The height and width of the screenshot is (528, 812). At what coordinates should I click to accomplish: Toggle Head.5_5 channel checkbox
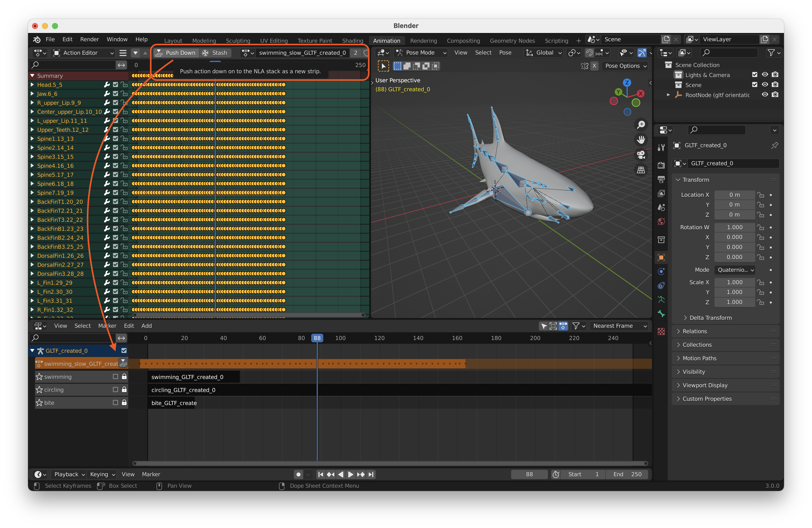click(x=115, y=84)
